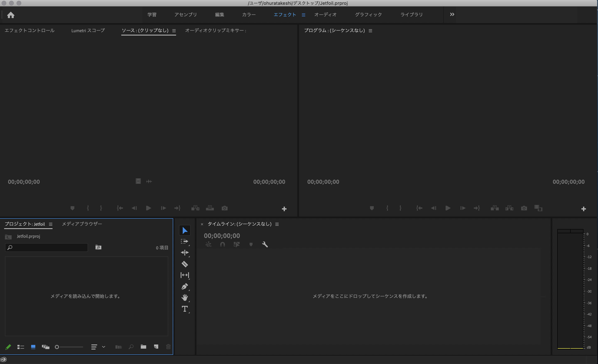Select the Razor tool
This screenshot has height=364, width=598.
(184, 264)
